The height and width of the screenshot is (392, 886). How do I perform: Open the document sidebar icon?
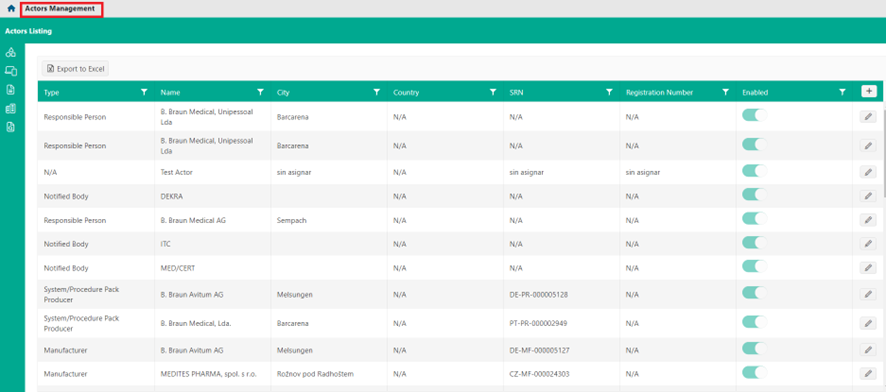(11, 90)
